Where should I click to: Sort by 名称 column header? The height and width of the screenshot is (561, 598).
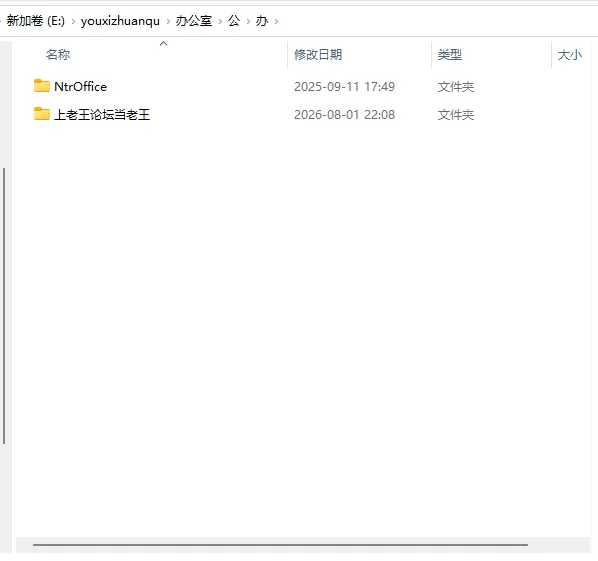click(x=58, y=55)
